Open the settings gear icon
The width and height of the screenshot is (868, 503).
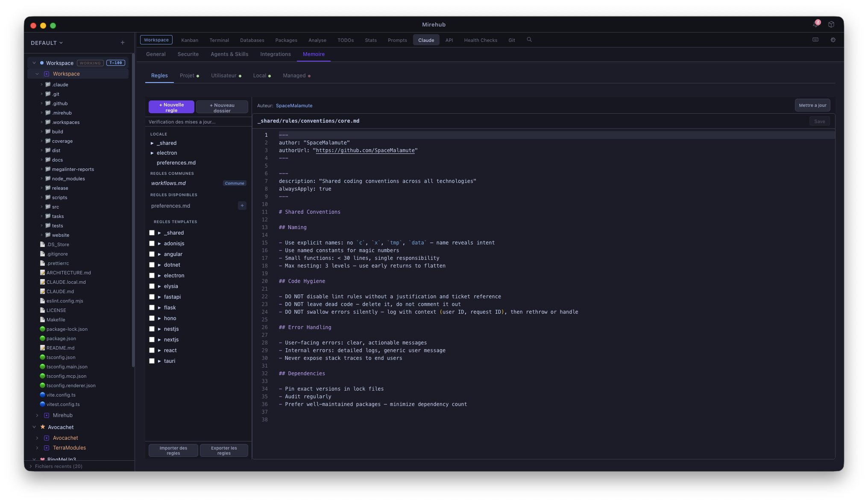[833, 40]
